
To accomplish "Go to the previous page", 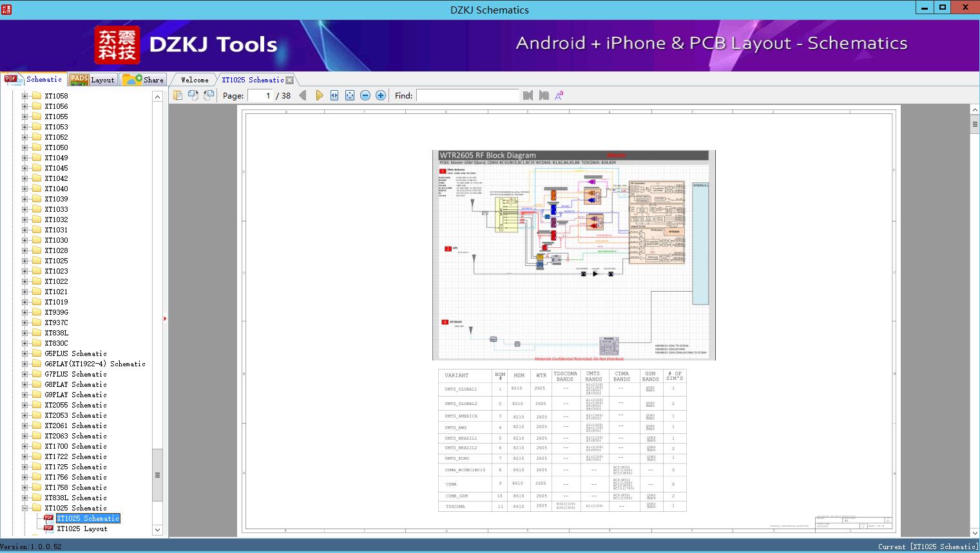I will pos(303,95).
